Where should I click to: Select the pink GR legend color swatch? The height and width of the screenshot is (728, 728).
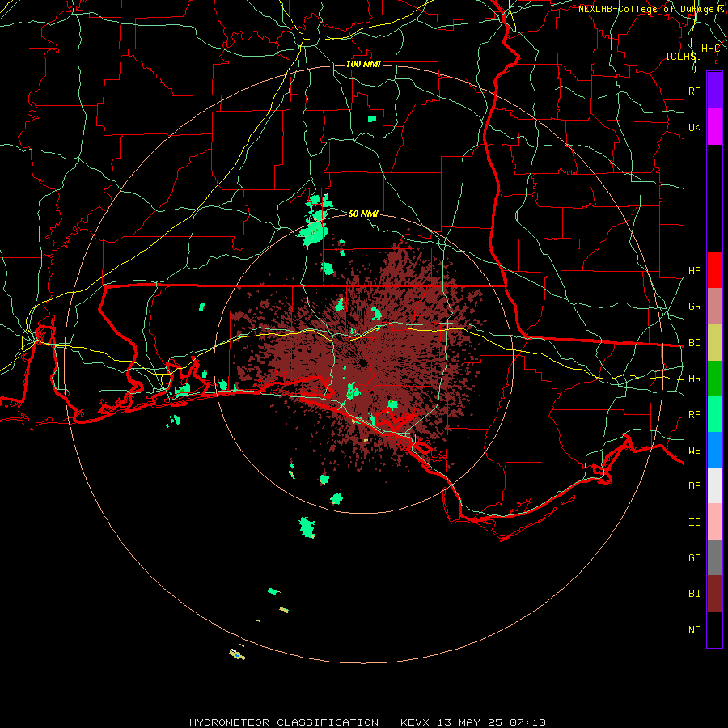714,306
